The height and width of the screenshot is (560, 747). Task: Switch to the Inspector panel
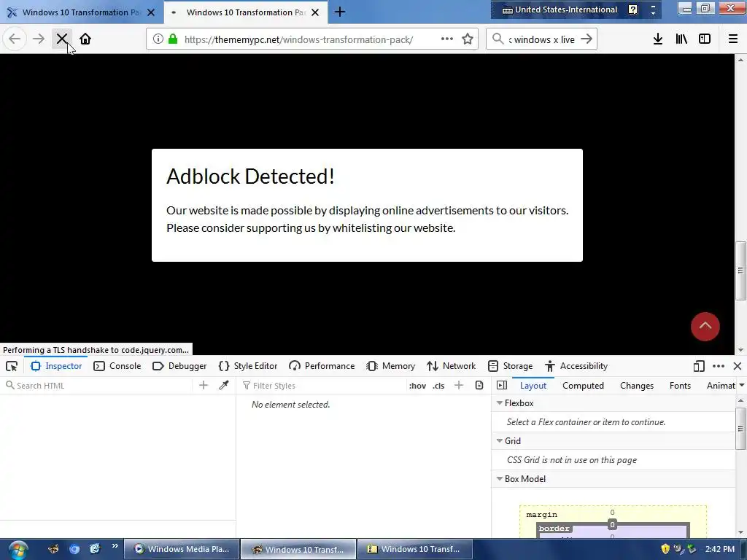coord(56,366)
